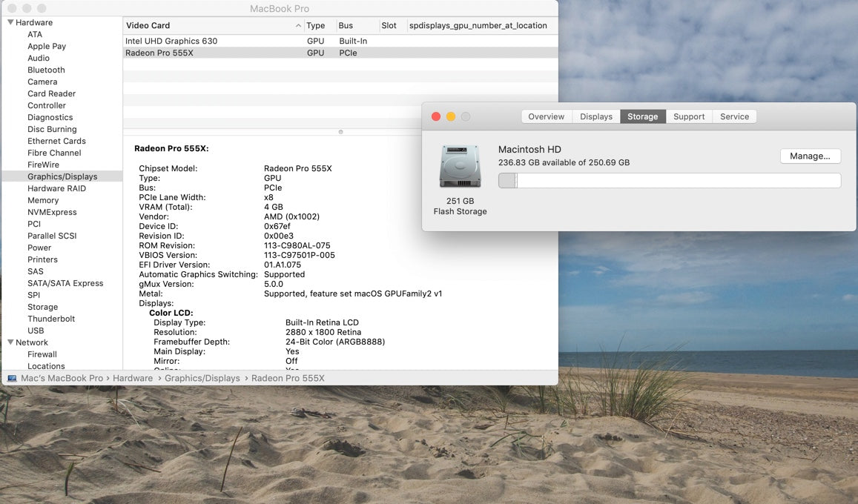Select the Intel UHD Graphics 630 row
The height and width of the screenshot is (504, 858).
(x=171, y=41)
